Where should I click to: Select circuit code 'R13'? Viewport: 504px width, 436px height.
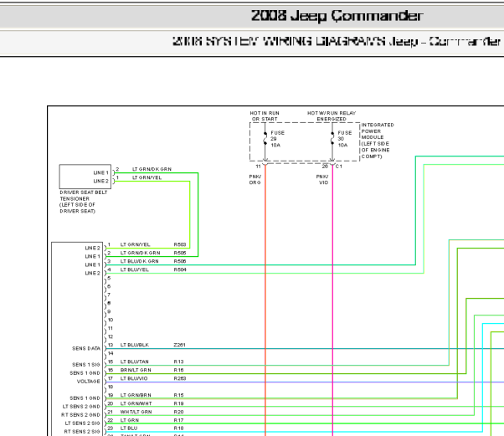click(178, 362)
